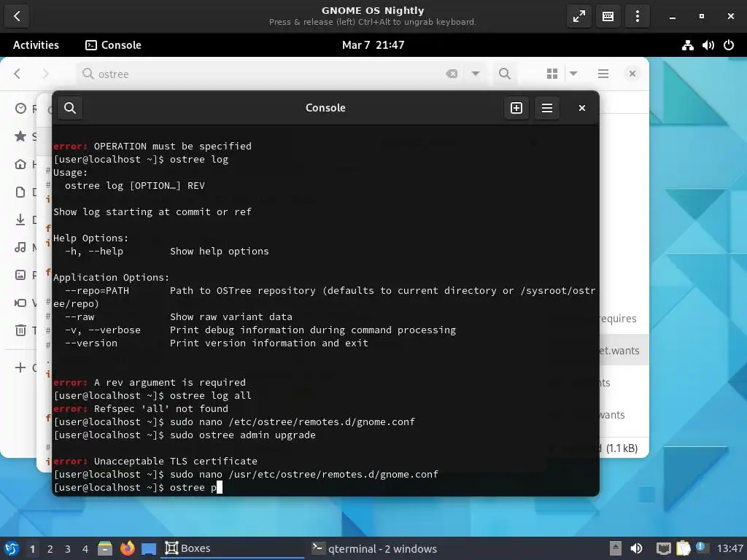This screenshot has width=747, height=560.
Task: Switch to workspace 4 on taskbar
Action: [x=85, y=549]
